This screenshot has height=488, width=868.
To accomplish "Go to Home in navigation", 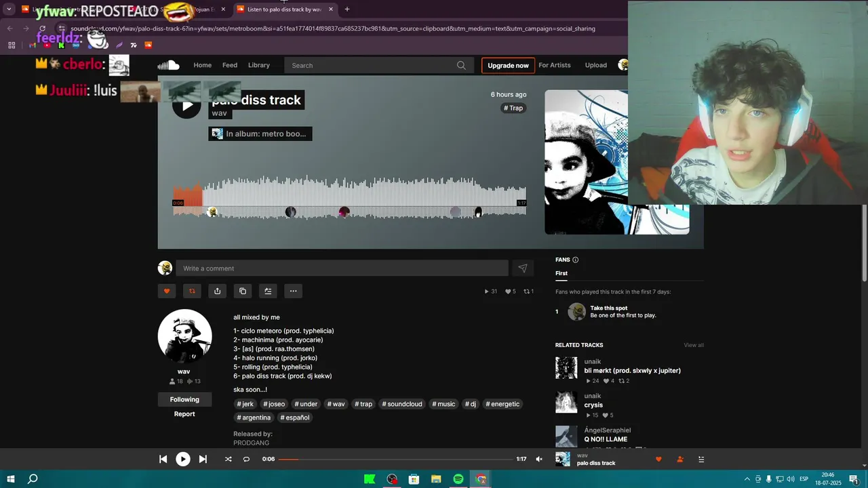I will 202,65.
